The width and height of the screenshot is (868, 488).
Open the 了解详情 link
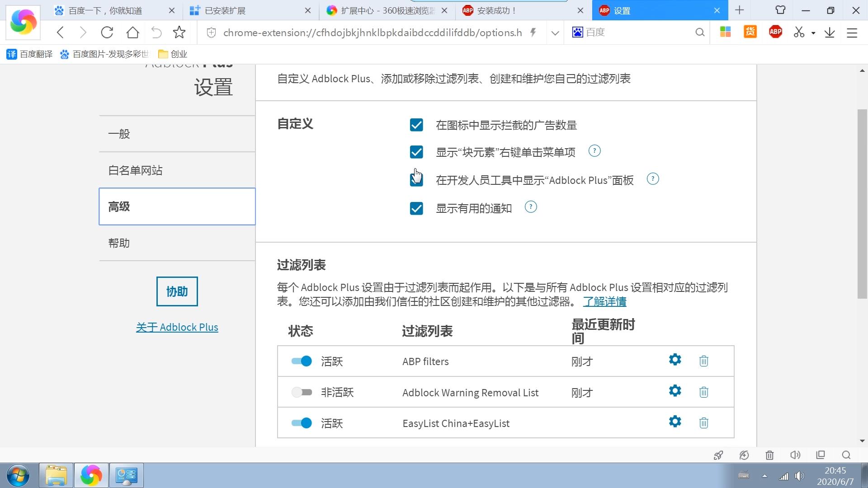pyautogui.click(x=604, y=301)
